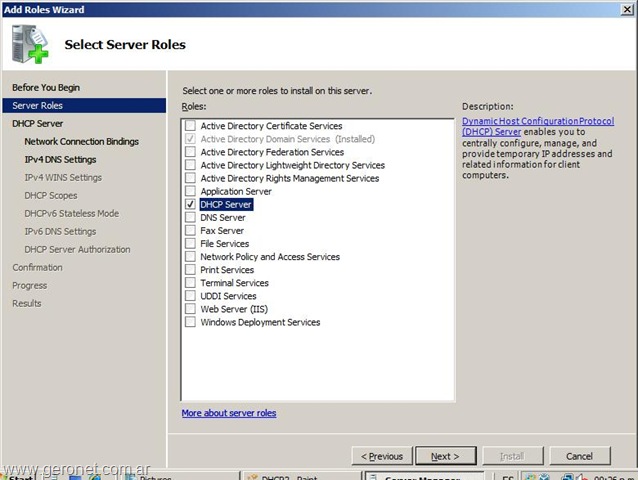Jump to the Results step
638x480 pixels.
pos(27,303)
